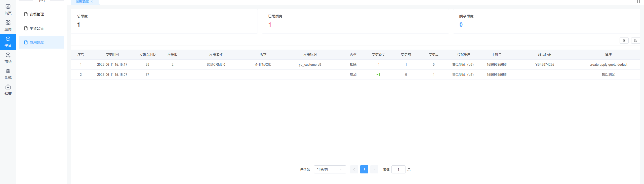Click the YB45874255 site identifier cell

click(x=545, y=65)
